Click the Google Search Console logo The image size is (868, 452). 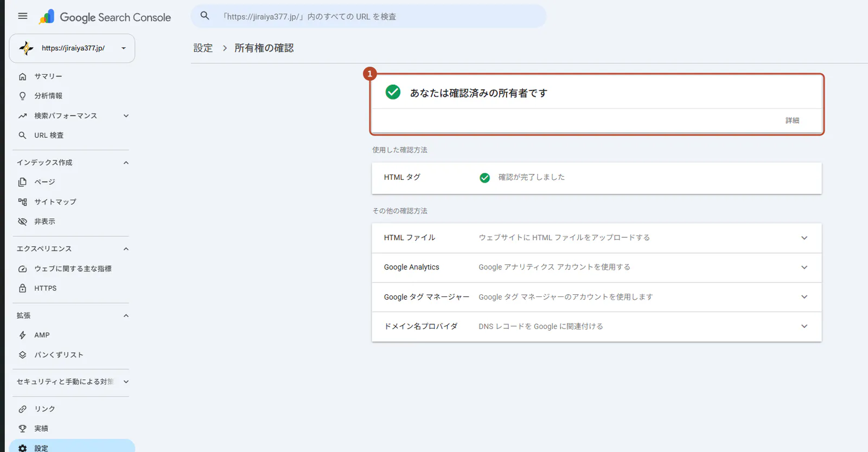pyautogui.click(x=105, y=17)
